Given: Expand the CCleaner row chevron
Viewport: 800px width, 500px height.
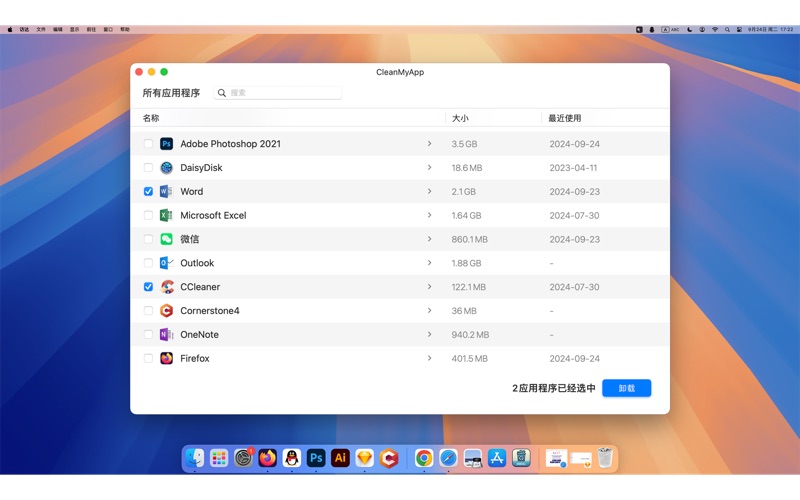Looking at the screenshot, I should [x=429, y=287].
